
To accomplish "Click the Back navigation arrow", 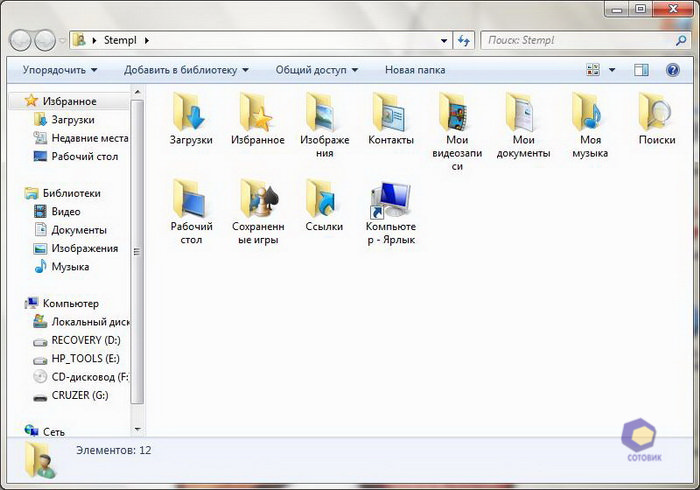I will (x=21, y=41).
